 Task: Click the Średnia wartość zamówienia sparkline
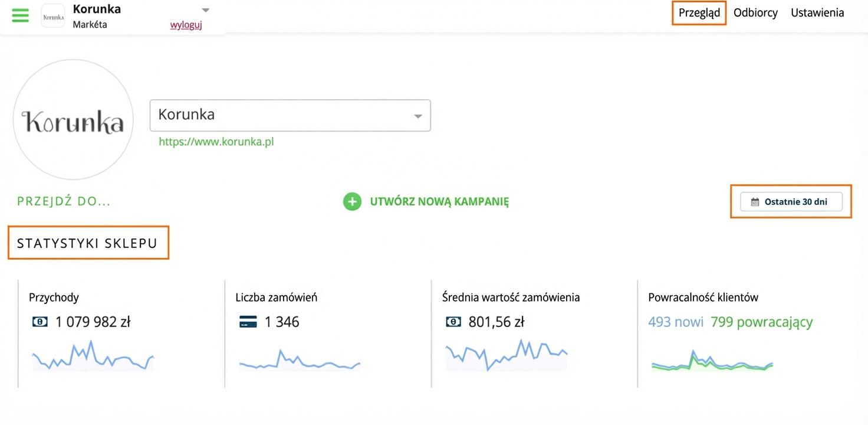507,355
